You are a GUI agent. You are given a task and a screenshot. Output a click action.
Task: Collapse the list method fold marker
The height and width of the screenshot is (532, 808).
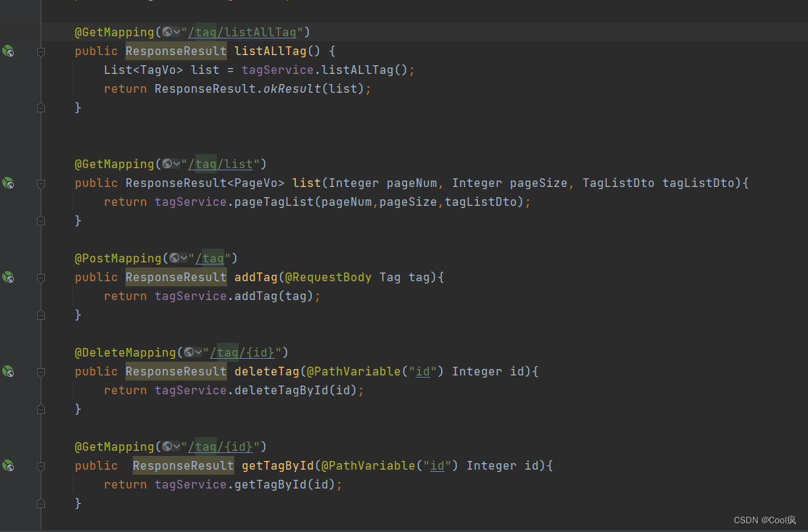[41, 183]
